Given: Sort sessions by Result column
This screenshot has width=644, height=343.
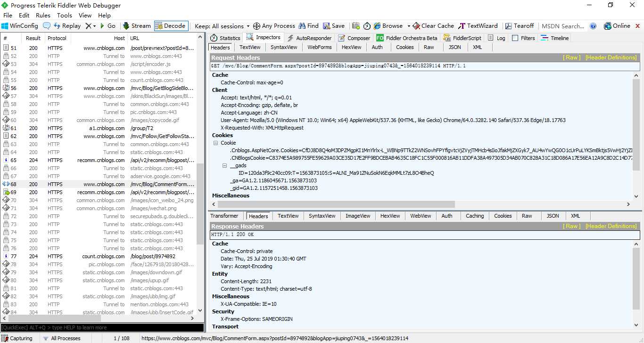Looking at the screenshot, I should pyautogui.click(x=33, y=38).
